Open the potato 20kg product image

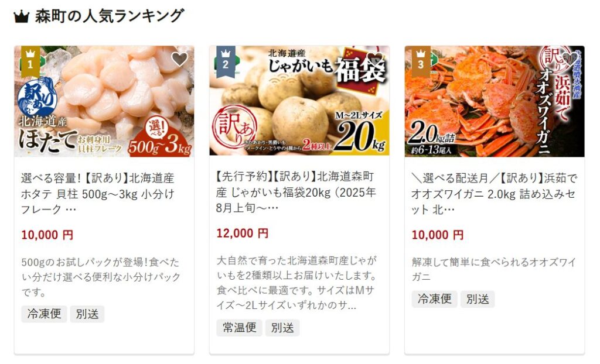coord(299,101)
